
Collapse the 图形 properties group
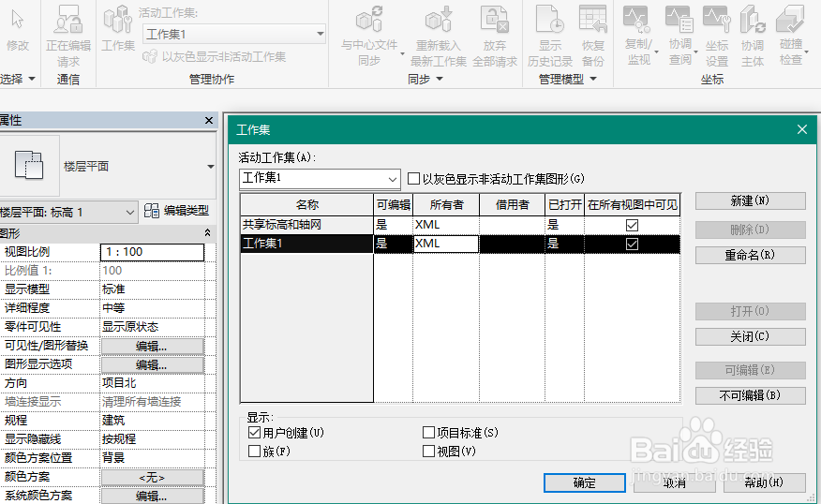(207, 233)
